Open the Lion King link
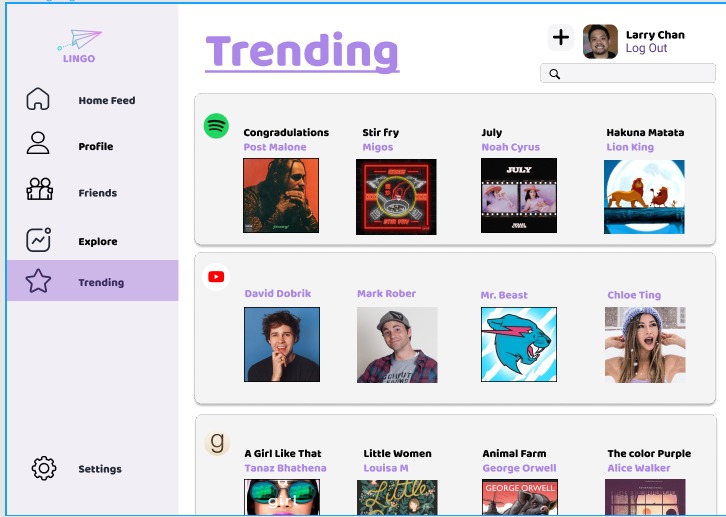Image resolution: width=726 pixels, height=517 pixels. (630, 147)
